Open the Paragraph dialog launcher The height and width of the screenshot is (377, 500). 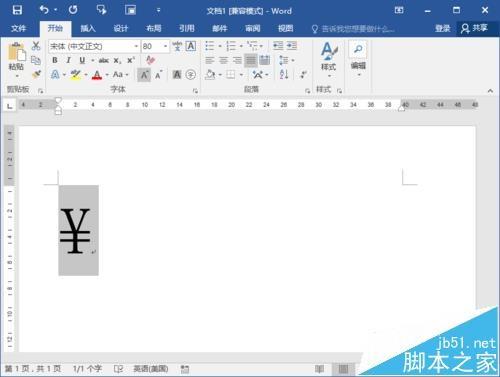307,91
